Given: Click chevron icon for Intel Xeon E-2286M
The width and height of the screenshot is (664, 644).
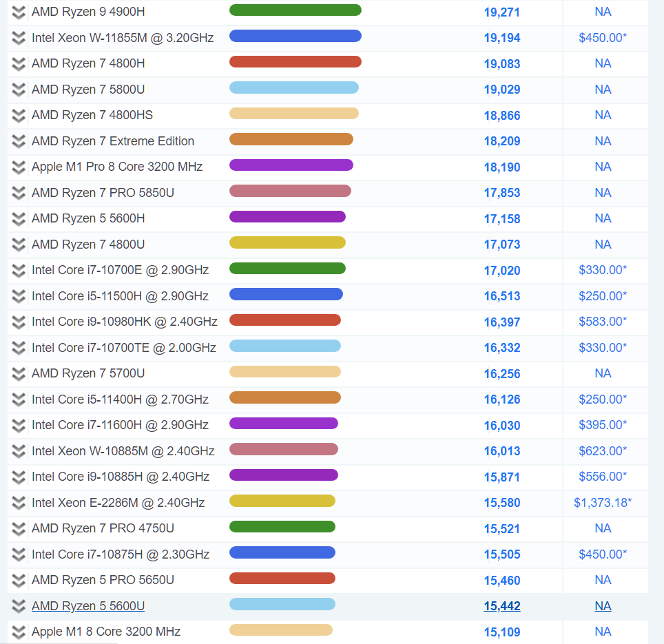Looking at the screenshot, I should [18, 503].
